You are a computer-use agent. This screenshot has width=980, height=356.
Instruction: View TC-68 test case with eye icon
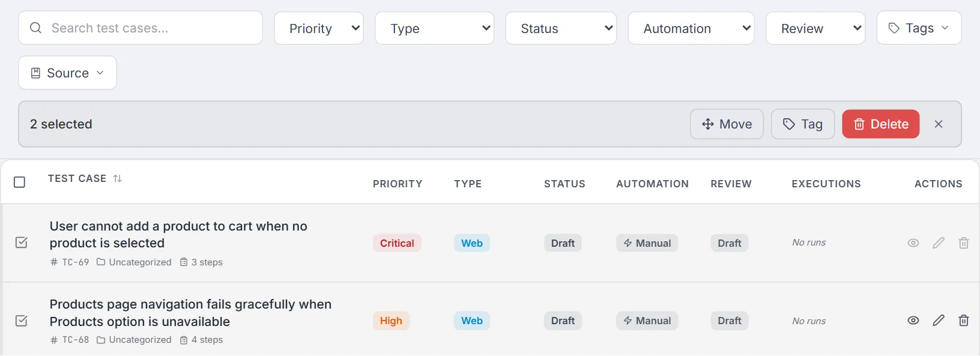pyautogui.click(x=913, y=321)
